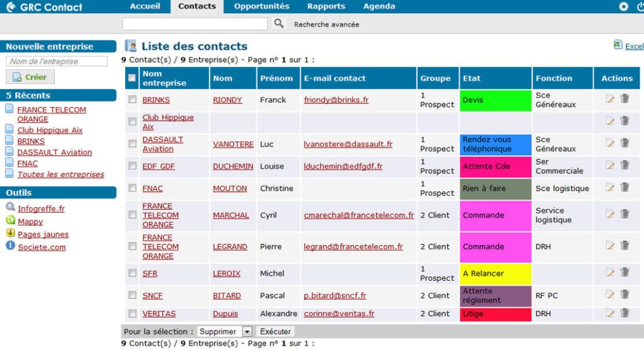Open the Excel export link
The height and width of the screenshot is (350, 644).
click(634, 47)
